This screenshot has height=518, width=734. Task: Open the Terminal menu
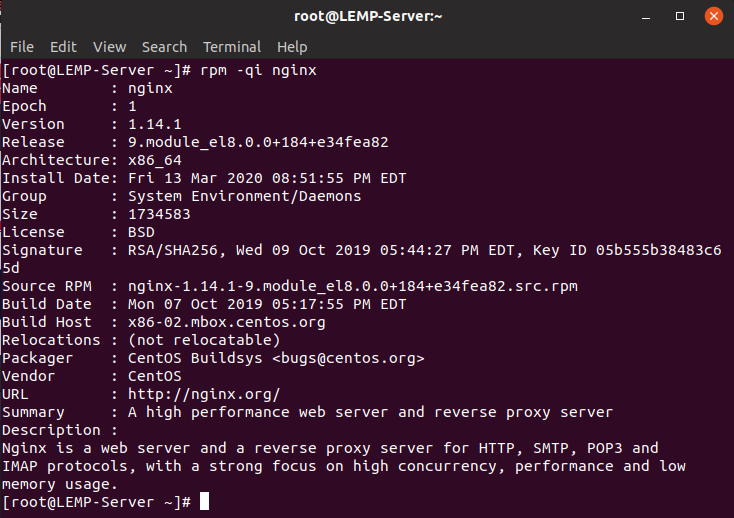232,47
